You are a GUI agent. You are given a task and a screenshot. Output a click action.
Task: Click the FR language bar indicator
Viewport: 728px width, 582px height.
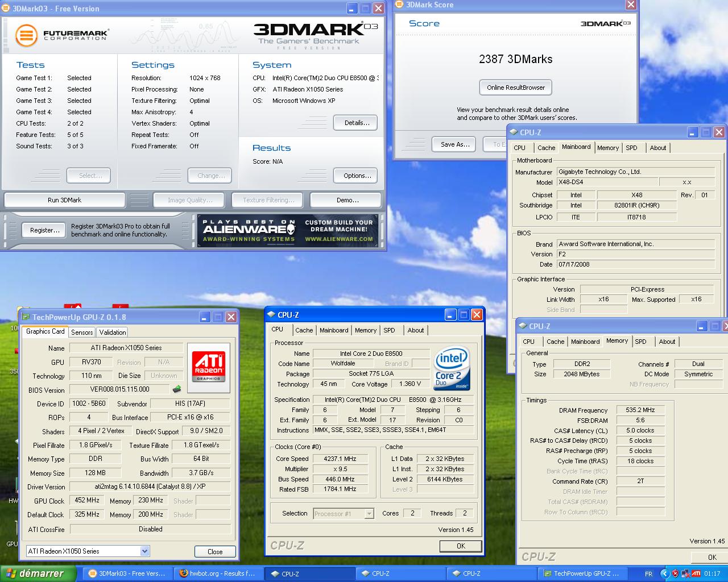648,574
